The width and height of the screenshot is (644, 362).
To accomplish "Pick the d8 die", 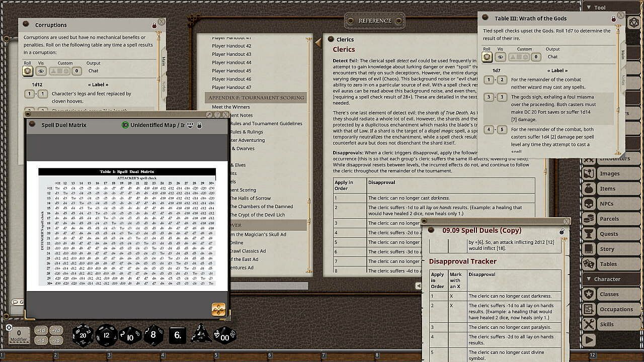I will (x=154, y=335).
